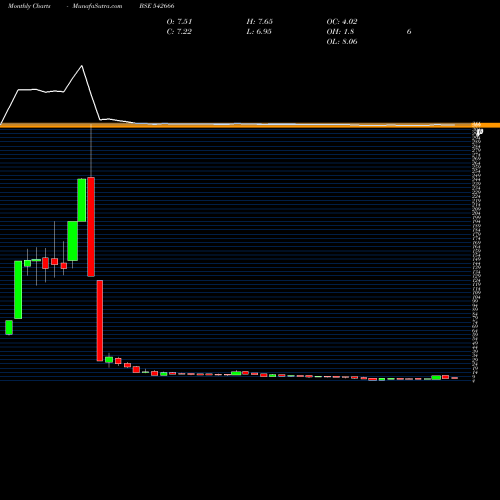The height and width of the screenshot is (500, 500).
Task: Click the 'OH: 1.8' value
Action: click(x=340, y=32)
